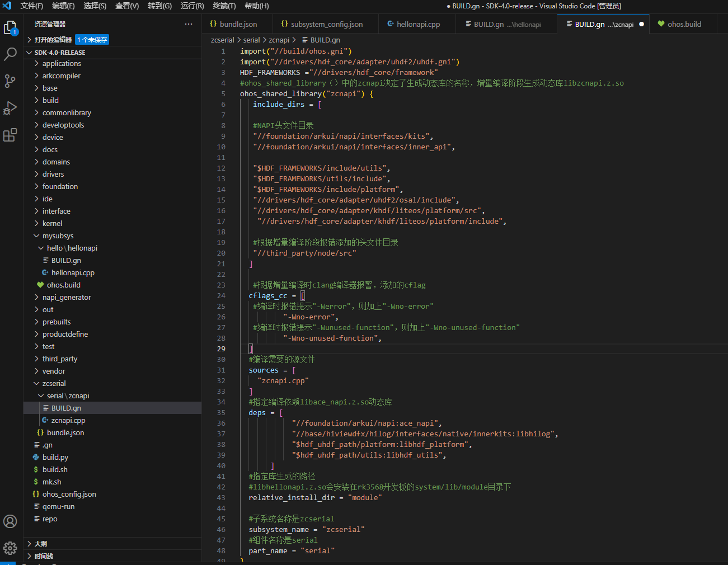Open ohos_config.json in the file tree
Screen dimensions: 728x565
[x=112, y=494]
